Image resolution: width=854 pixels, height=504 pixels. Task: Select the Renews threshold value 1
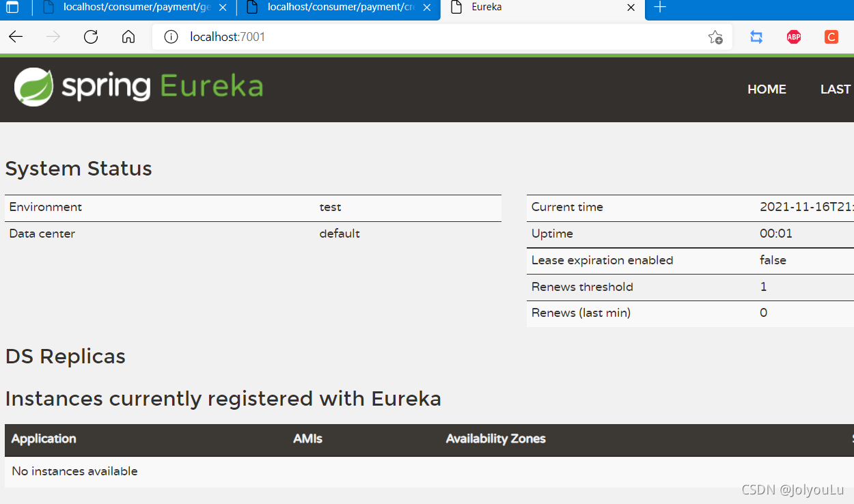point(763,287)
